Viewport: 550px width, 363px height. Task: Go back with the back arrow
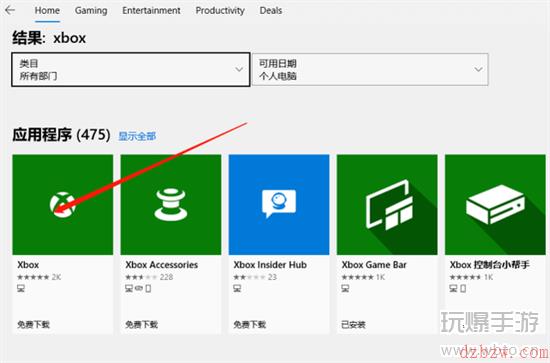click(10, 10)
